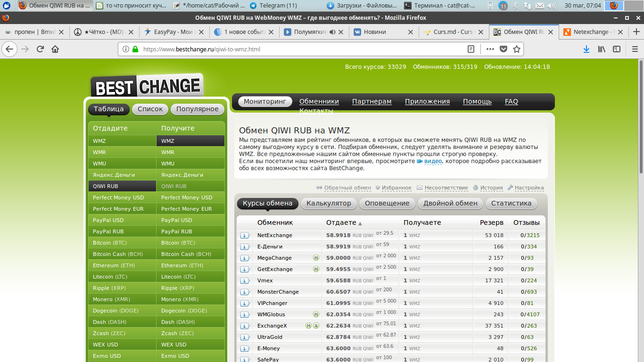Open Обменники menu link
This screenshot has height=362, width=644.
[x=319, y=101]
